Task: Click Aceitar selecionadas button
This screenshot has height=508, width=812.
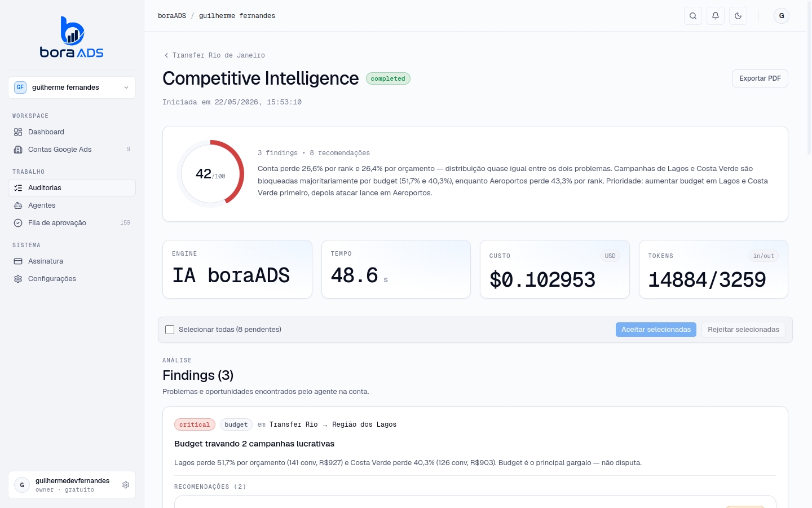Action: click(656, 330)
